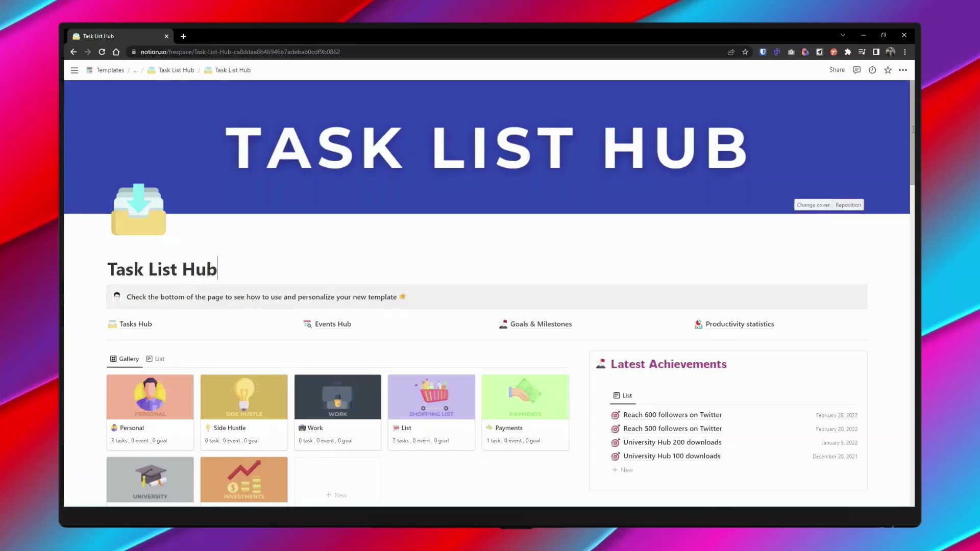The image size is (980, 551).
Task: Open the Events Hub linked page
Action: (x=332, y=324)
